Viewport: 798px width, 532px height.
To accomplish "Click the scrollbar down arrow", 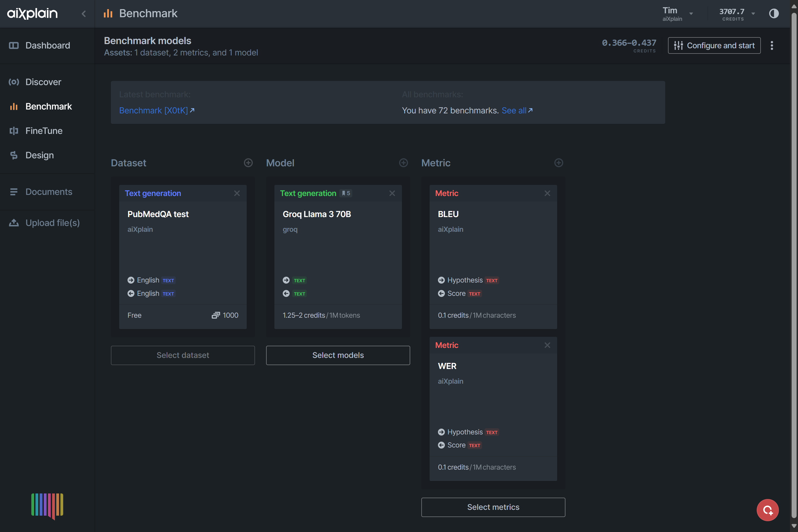I will coord(794,526).
